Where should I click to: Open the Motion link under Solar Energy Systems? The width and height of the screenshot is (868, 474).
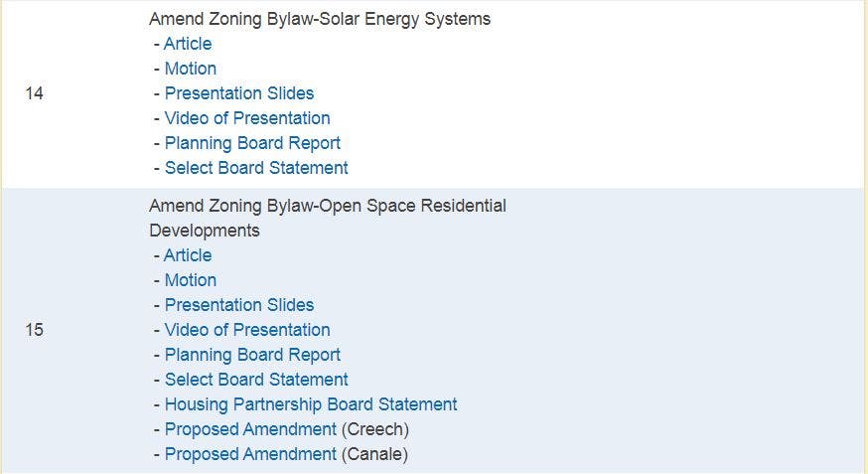191,69
